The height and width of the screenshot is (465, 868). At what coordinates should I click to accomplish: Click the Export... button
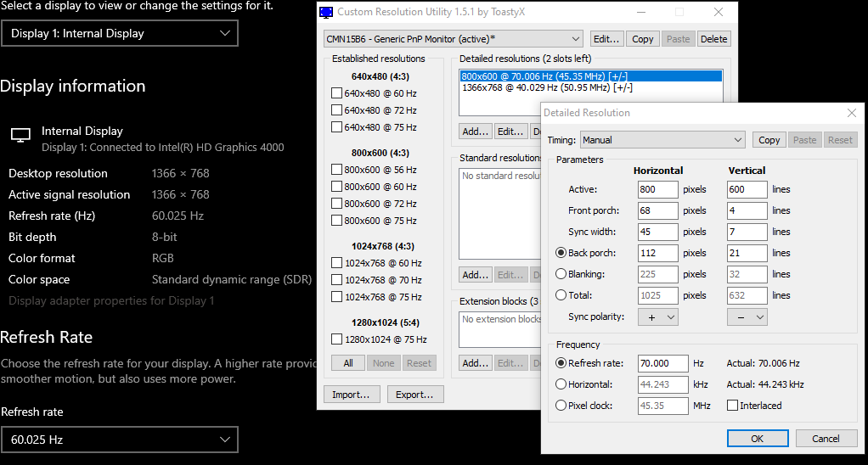(x=415, y=395)
